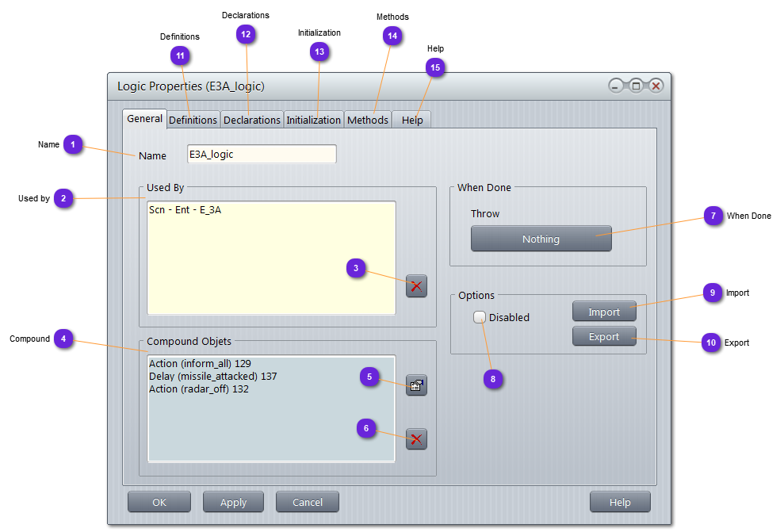Select 'Scn - Ent - E_3A' in Used By list
Screen dimensions: 784x532
[x=185, y=211]
